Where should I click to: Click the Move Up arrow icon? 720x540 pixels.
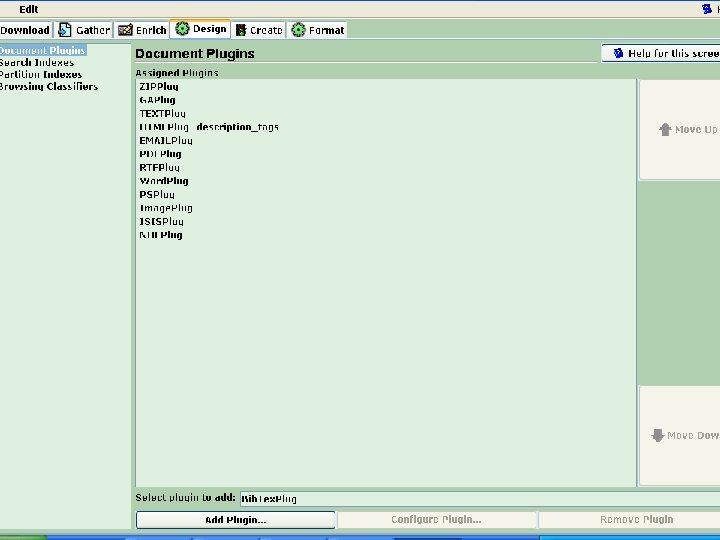[665, 129]
